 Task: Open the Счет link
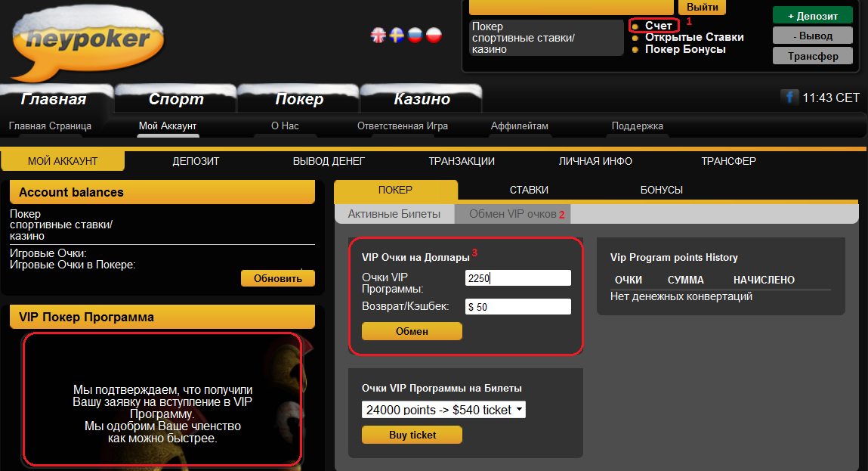coord(658,26)
